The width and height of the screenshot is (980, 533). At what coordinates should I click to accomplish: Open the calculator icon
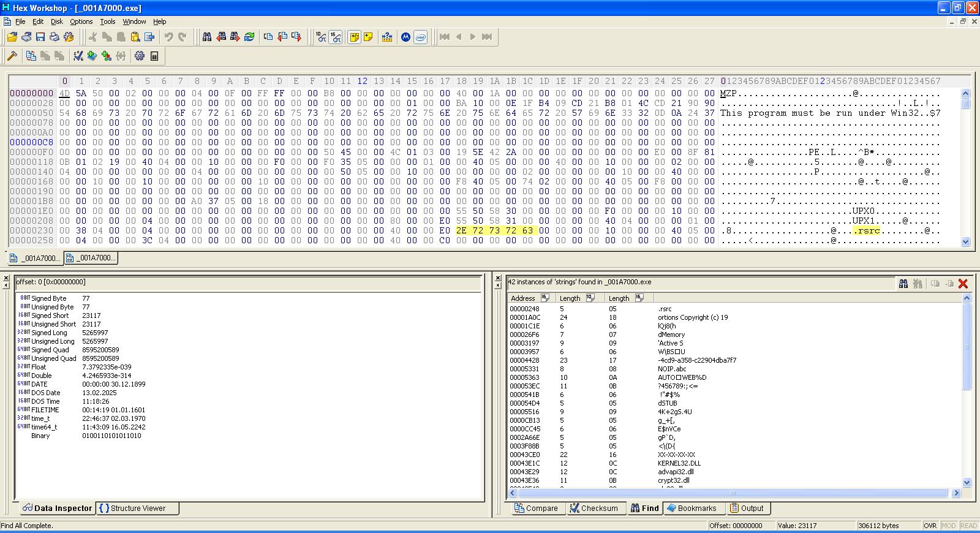coord(154,56)
